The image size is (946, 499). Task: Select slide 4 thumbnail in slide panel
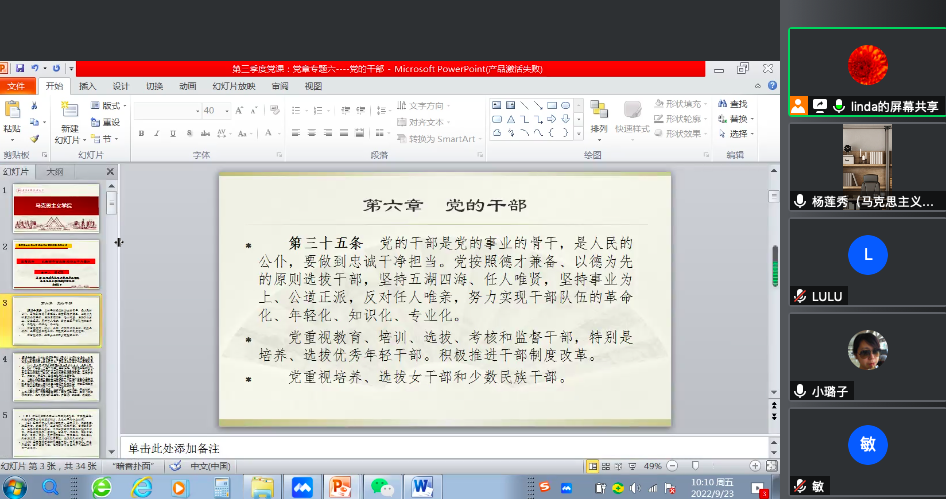[x=56, y=377]
